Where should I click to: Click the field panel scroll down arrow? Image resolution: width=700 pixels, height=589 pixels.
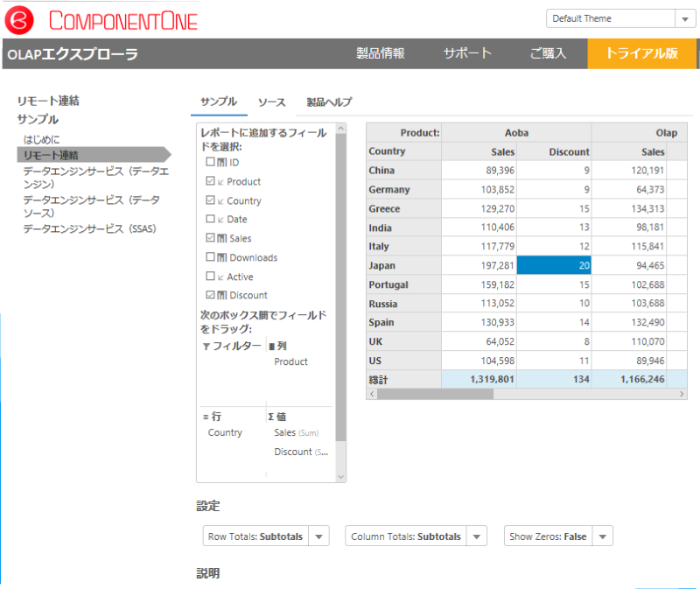pyautogui.click(x=340, y=476)
